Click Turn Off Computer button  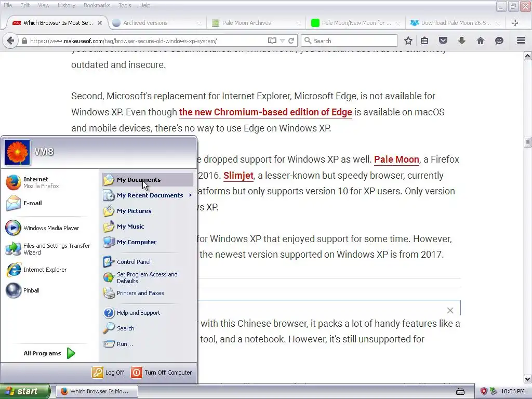(x=162, y=372)
